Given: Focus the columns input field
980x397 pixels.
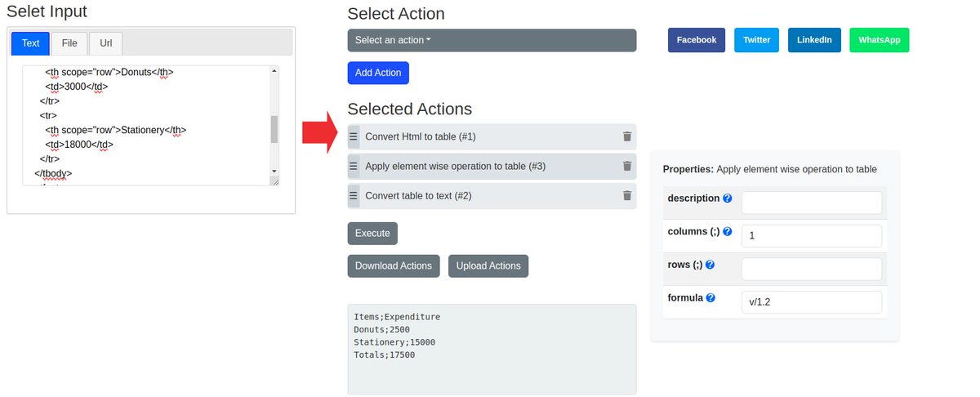Looking at the screenshot, I should (812, 235).
